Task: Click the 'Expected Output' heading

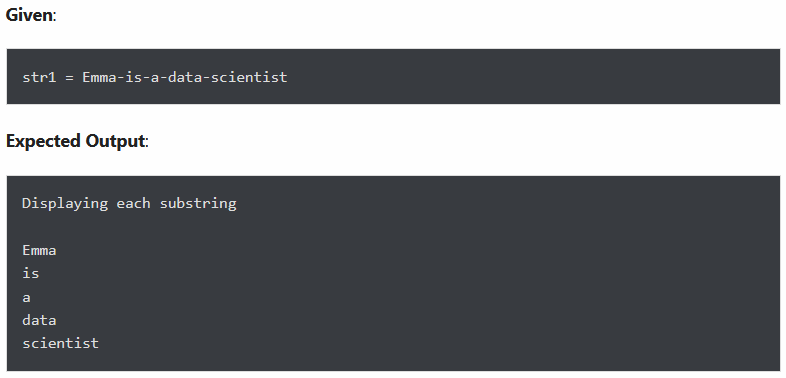Action: 75,141
